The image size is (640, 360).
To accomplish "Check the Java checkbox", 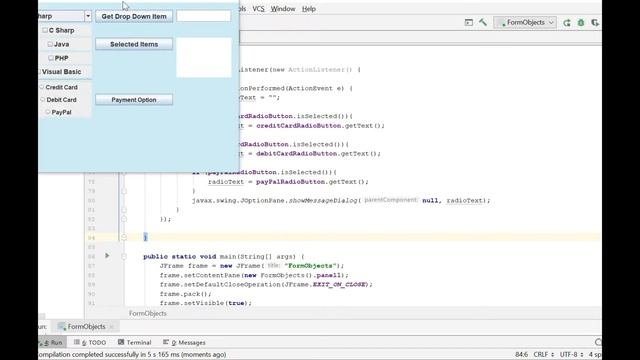I will 50,44.
